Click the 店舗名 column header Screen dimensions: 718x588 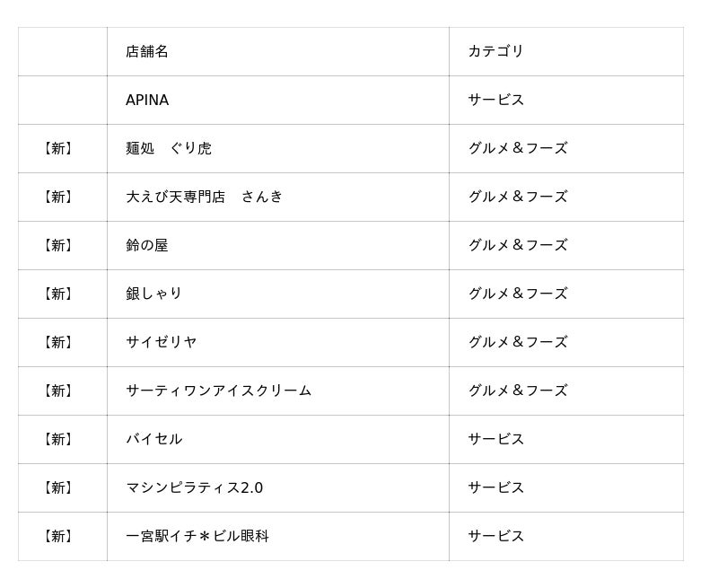tap(147, 51)
